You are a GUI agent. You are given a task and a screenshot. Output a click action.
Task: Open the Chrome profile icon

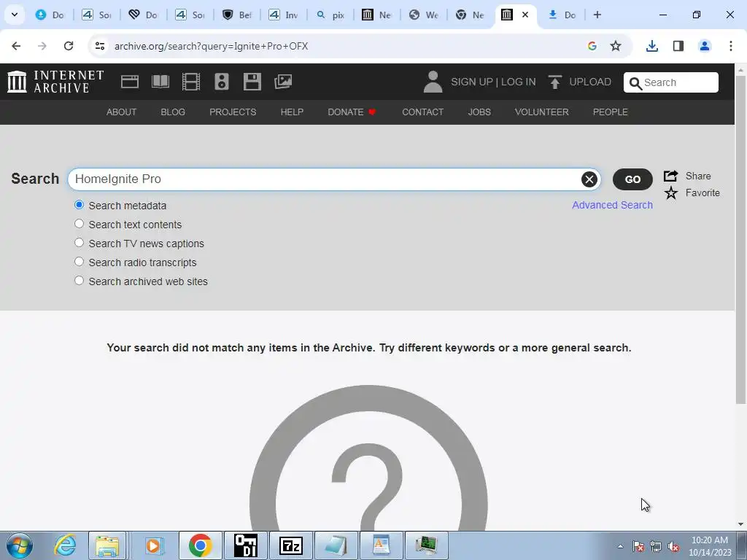point(705,46)
